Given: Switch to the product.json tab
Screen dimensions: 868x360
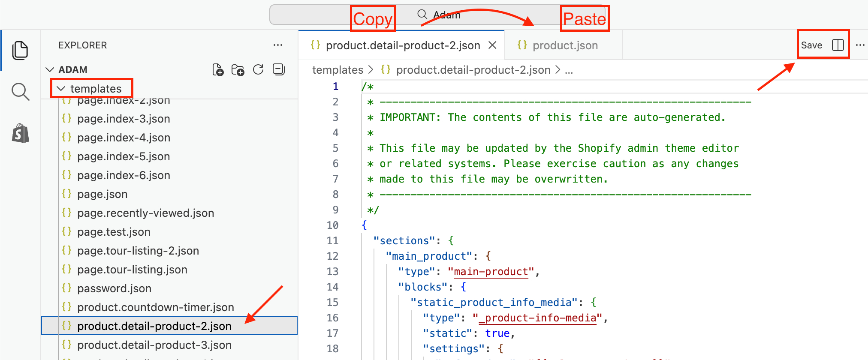Looking at the screenshot, I should tap(564, 45).
